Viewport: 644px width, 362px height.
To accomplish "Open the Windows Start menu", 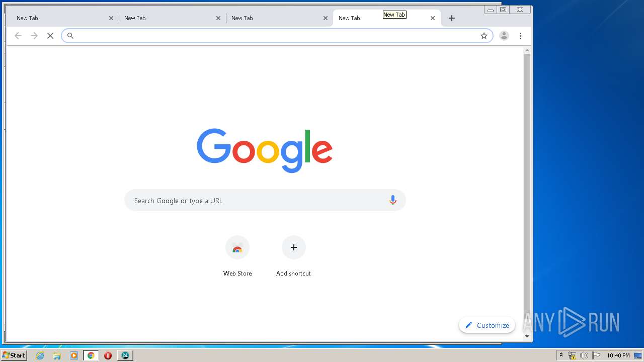I will (x=14, y=355).
